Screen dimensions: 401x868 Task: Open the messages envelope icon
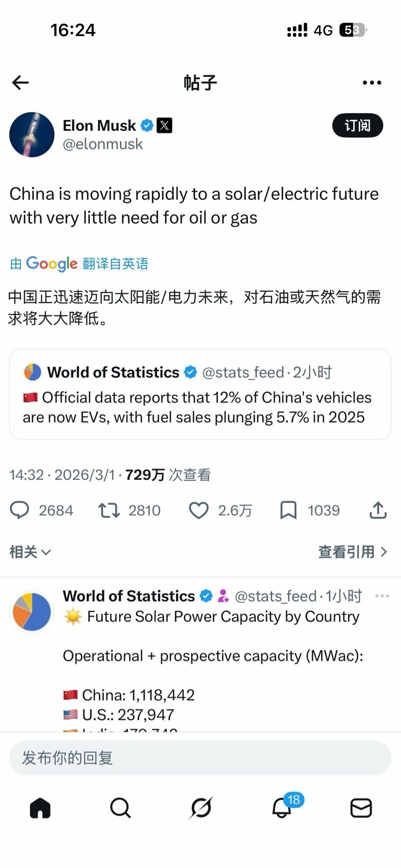(361, 808)
